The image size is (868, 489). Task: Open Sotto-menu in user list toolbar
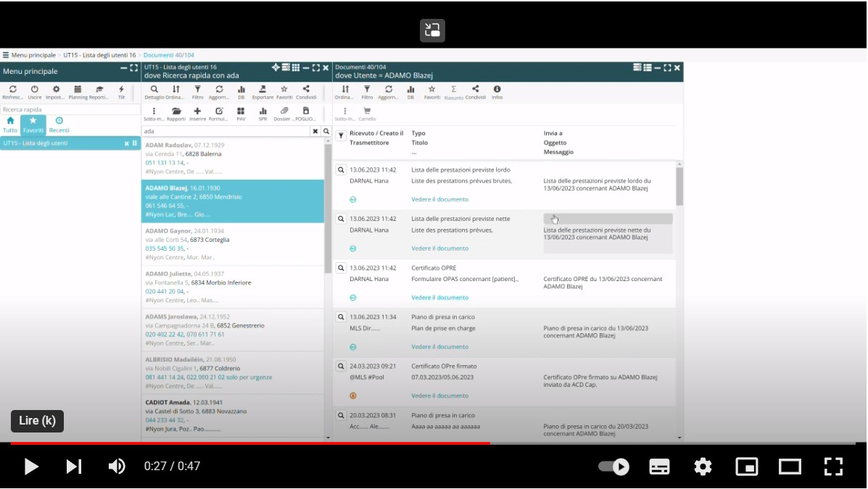pyautogui.click(x=154, y=111)
